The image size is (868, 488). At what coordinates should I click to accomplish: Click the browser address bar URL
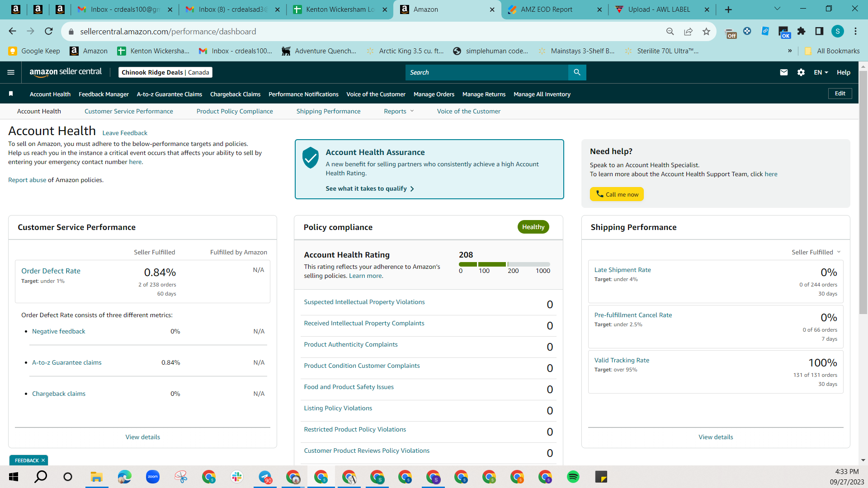(x=168, y=31)
